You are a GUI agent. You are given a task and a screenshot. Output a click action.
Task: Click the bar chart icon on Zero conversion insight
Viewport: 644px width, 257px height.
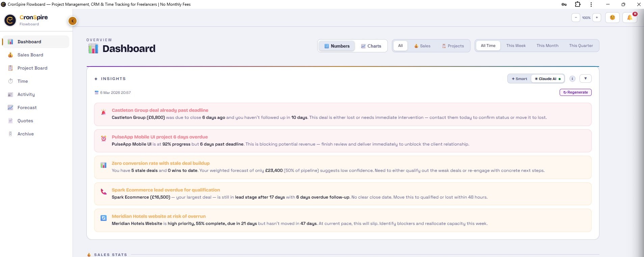(104, 165)
